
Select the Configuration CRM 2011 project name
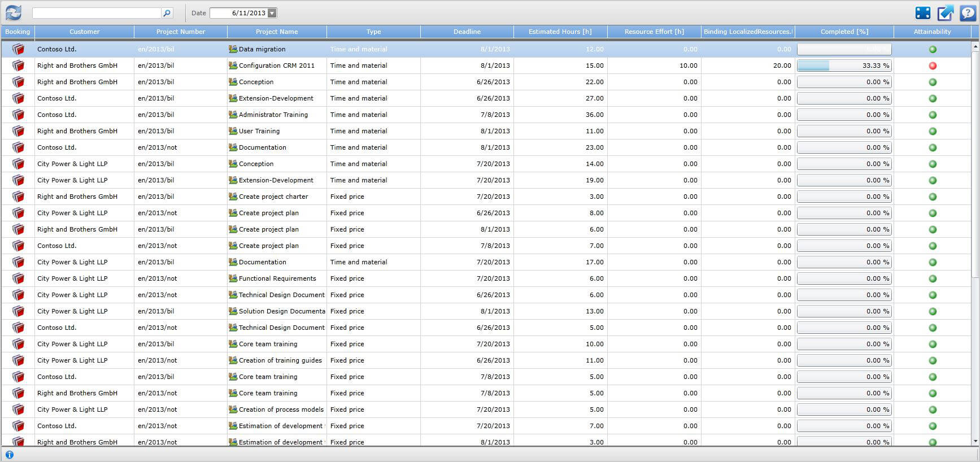point(277,66)
